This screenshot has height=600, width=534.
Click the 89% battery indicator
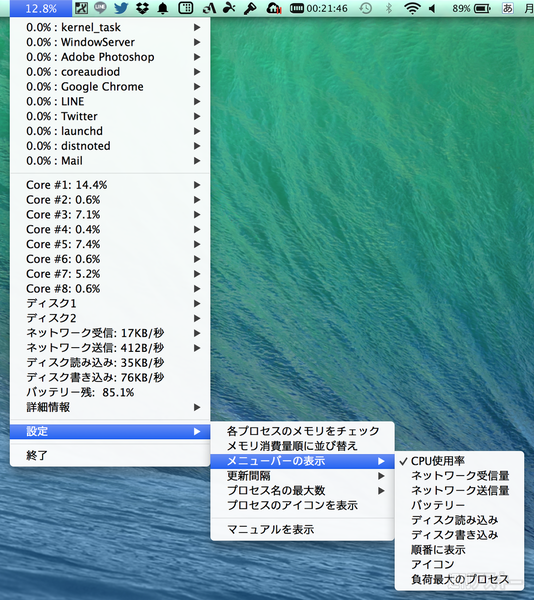[x=471, y=8]
